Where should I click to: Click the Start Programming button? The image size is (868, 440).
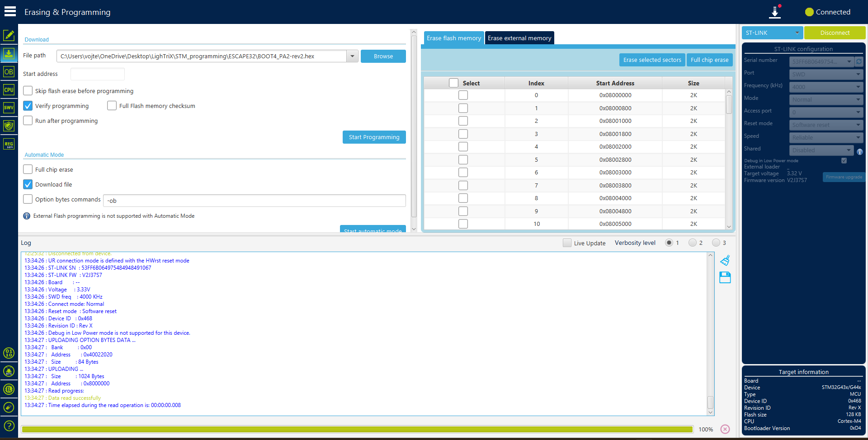click(x=374, y=137)
